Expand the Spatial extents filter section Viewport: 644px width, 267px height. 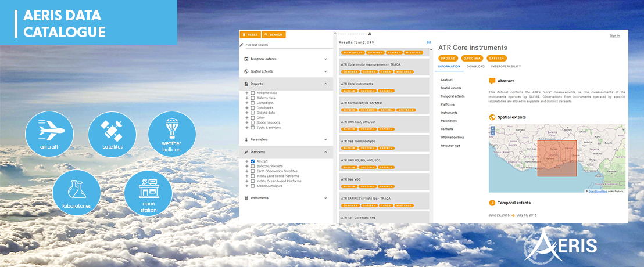(x=325, y=71)
